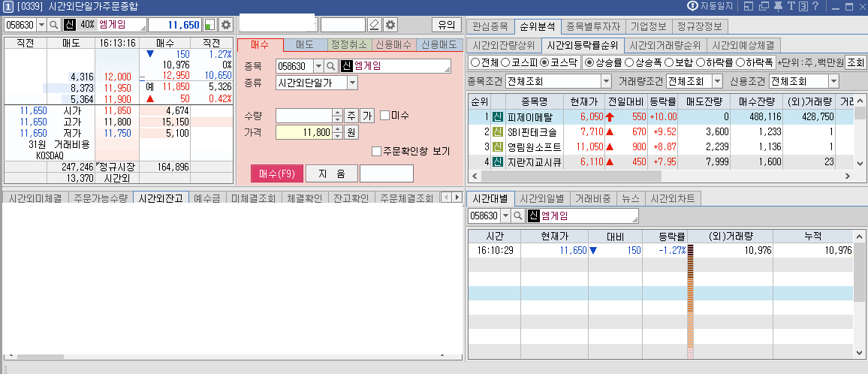This screenshot has width=868, height=374.
Task: Click the 조회 query button
Action: click(x=855, y=62)
